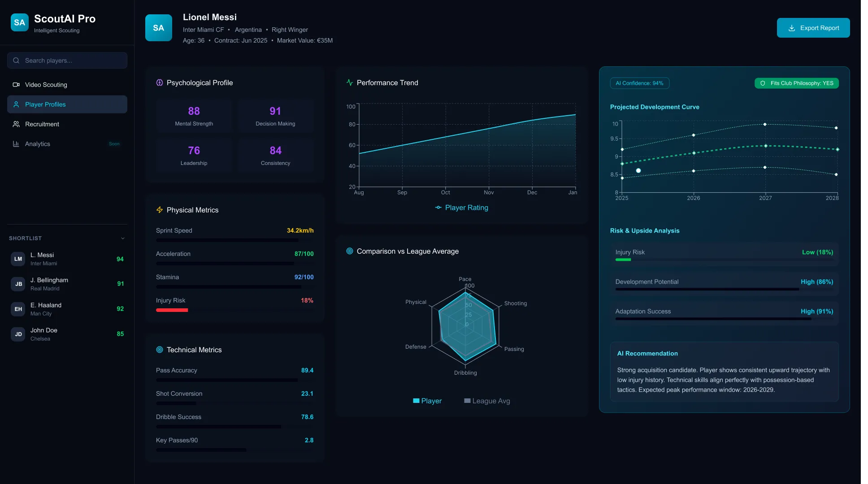The width and height of the screenshot is (868, 484).
Task: Click Export Report button
Action: (813, 28)
